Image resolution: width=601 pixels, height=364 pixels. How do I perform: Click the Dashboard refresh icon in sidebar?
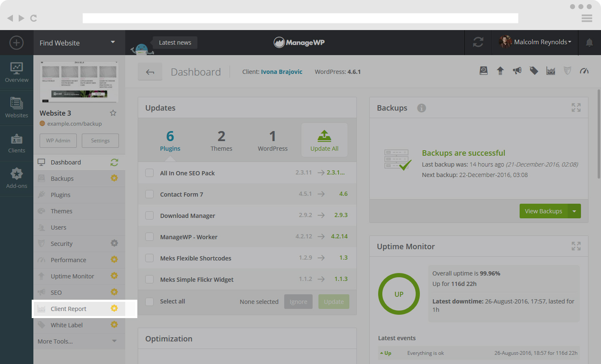[114, 162]
